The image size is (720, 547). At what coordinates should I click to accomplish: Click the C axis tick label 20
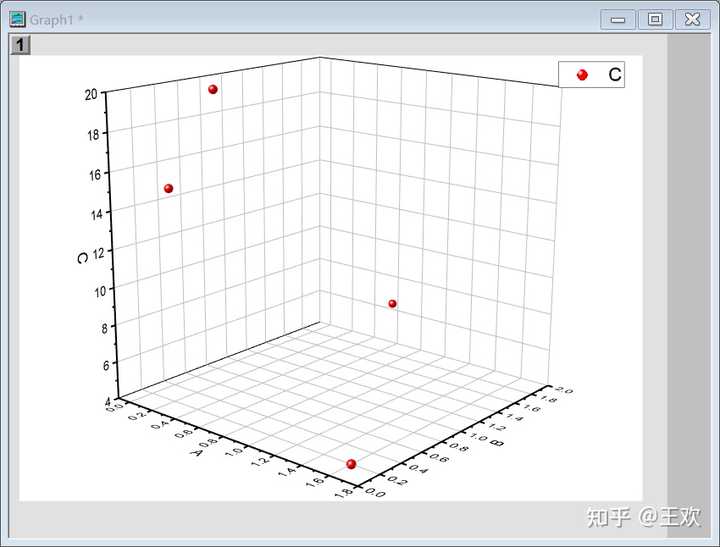[91, 95]
